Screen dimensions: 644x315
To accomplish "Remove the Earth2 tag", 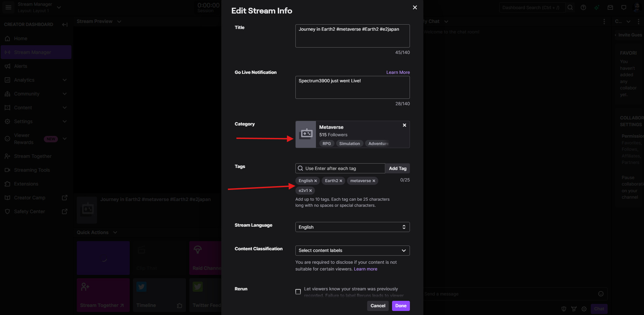I will 341,181.
